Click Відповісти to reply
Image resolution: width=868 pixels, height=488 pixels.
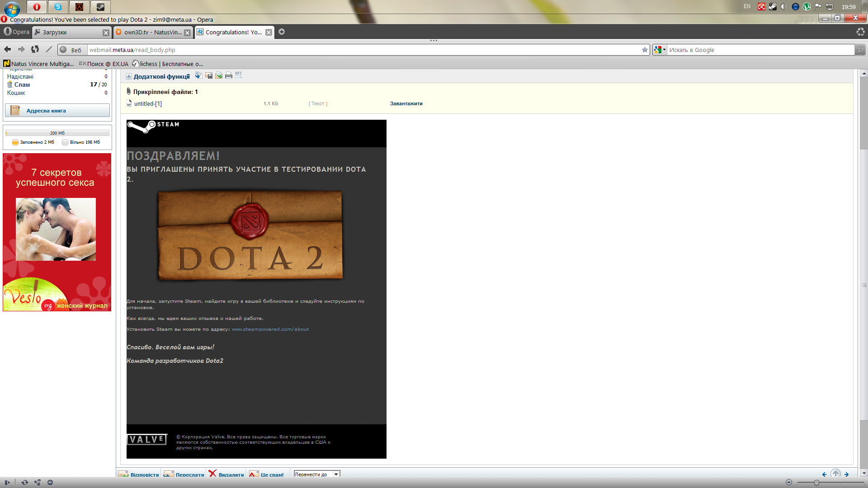point(139,474)
